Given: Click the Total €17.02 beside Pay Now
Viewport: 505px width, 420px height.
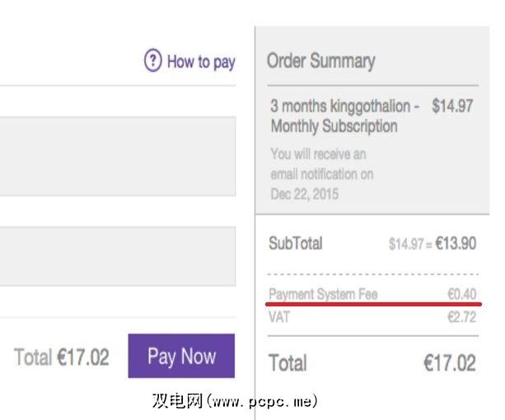Looking at the screenshot, I should point(61,357).
